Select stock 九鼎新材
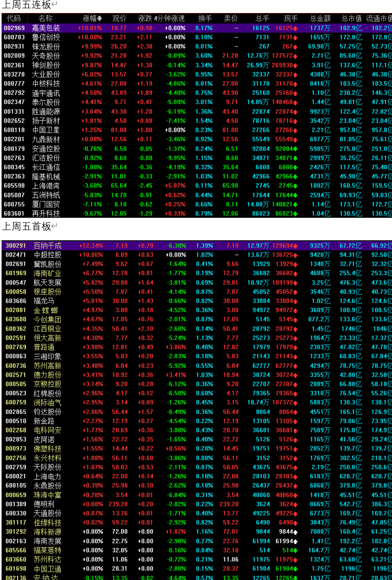Image resolution: width=392 pixels, height=580 pixels. point(46,139)
